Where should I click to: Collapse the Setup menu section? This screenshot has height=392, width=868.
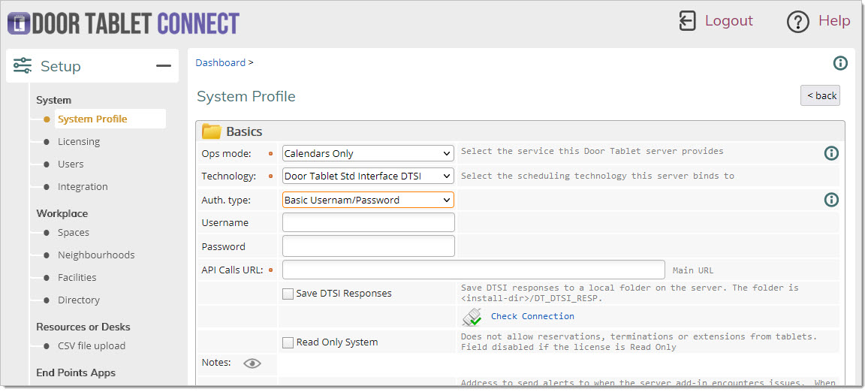click(x=163, y=66)
